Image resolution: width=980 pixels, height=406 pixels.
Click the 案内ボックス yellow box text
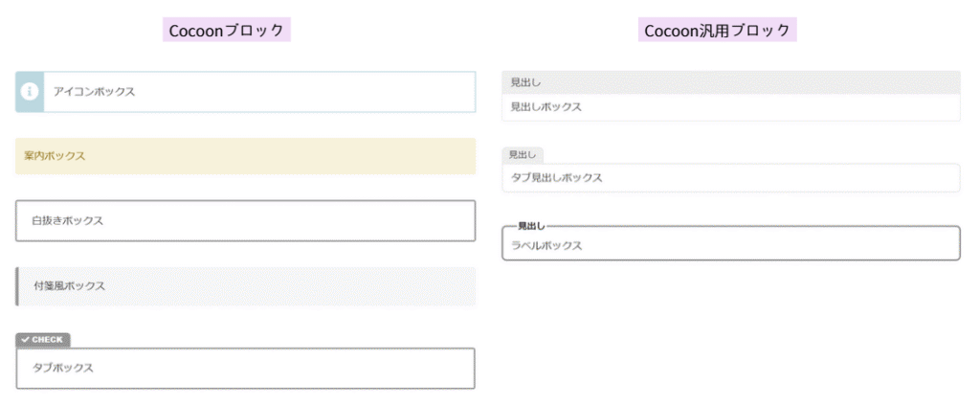point(55,156)
